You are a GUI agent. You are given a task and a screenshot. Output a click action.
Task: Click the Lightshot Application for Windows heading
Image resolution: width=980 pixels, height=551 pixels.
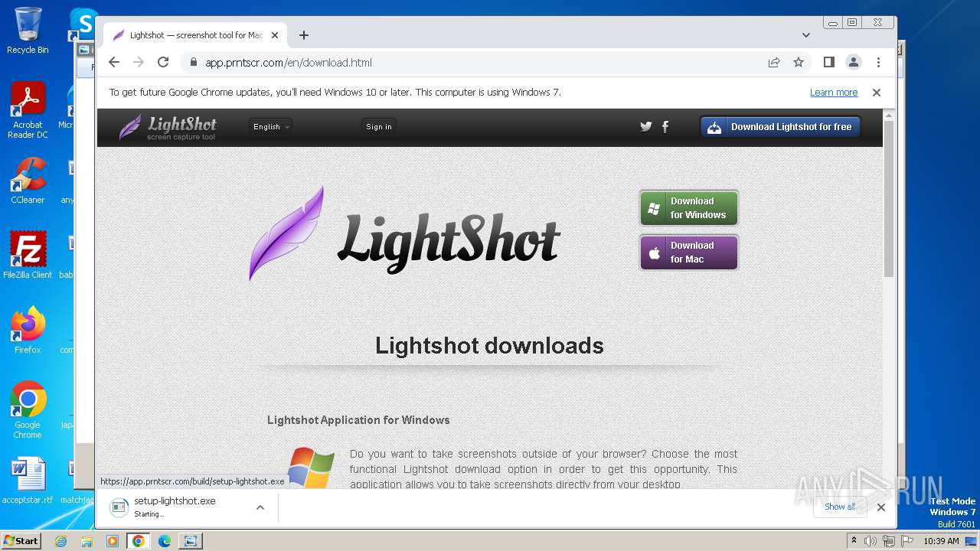pos(358,420)
